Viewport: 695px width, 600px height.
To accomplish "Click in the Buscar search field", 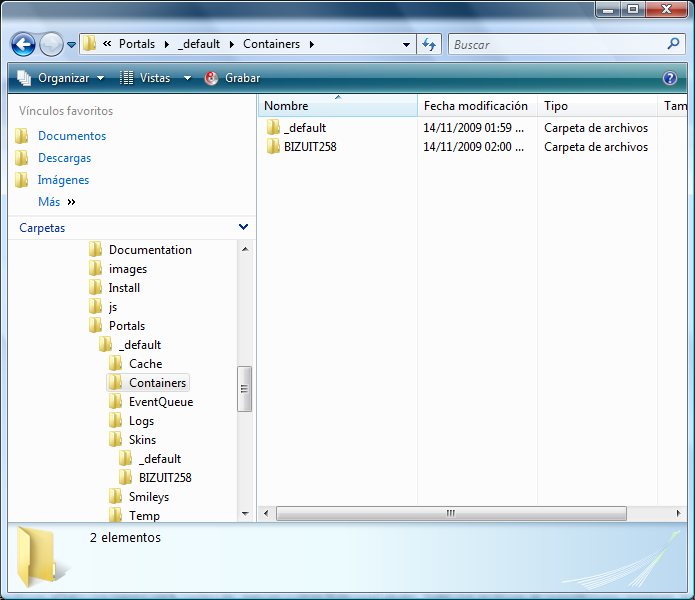I will (x=555, y=44).
